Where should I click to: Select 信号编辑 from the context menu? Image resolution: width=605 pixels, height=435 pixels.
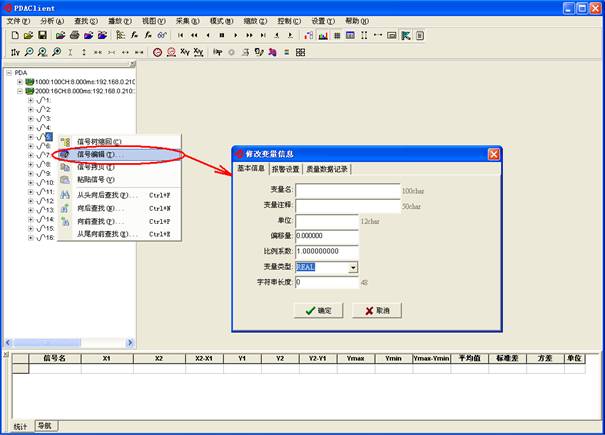(97, 155)
